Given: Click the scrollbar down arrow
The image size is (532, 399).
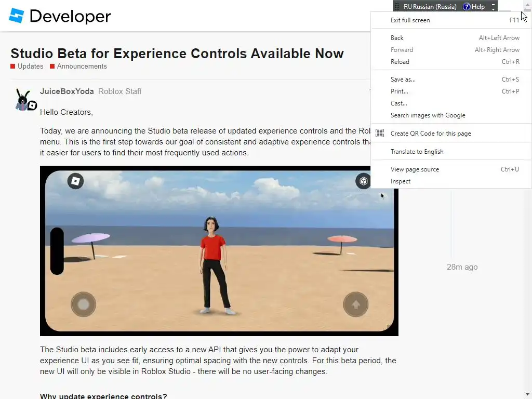Looking at the screenshot, I should [x=528, y=395].
